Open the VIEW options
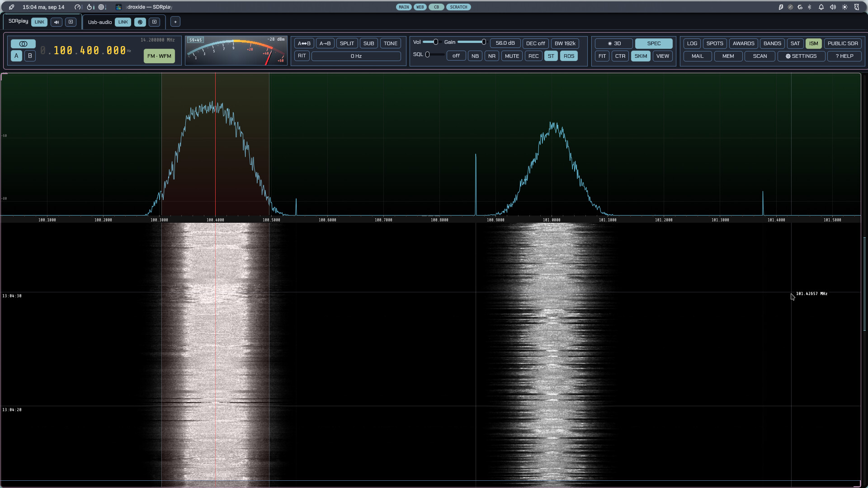The width and height of the screenshot is (868, 488). coord(662,56)
